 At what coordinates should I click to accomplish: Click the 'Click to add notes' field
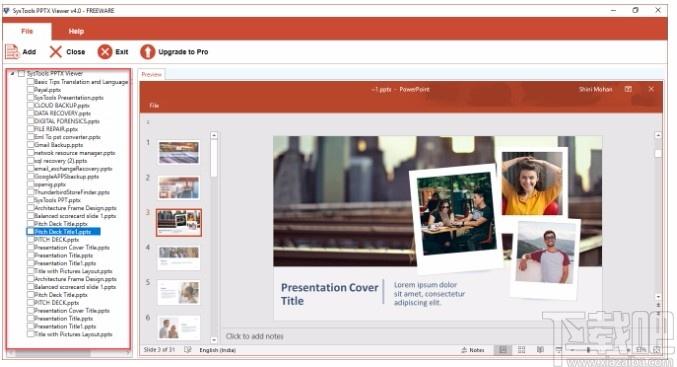click(255, 336)
